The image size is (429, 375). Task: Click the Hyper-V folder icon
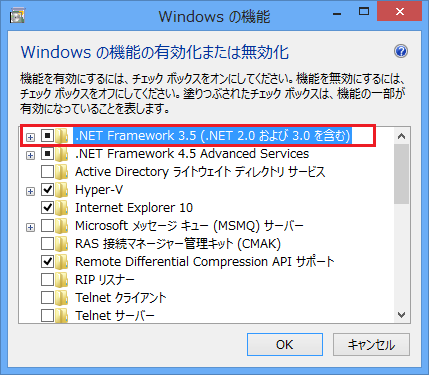62,190
